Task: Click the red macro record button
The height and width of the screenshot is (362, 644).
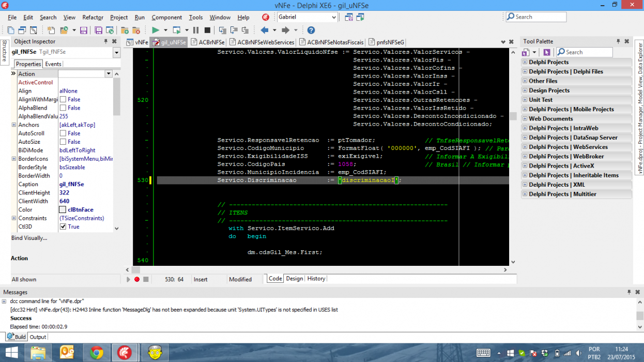Action: click(x=137, y=279)
